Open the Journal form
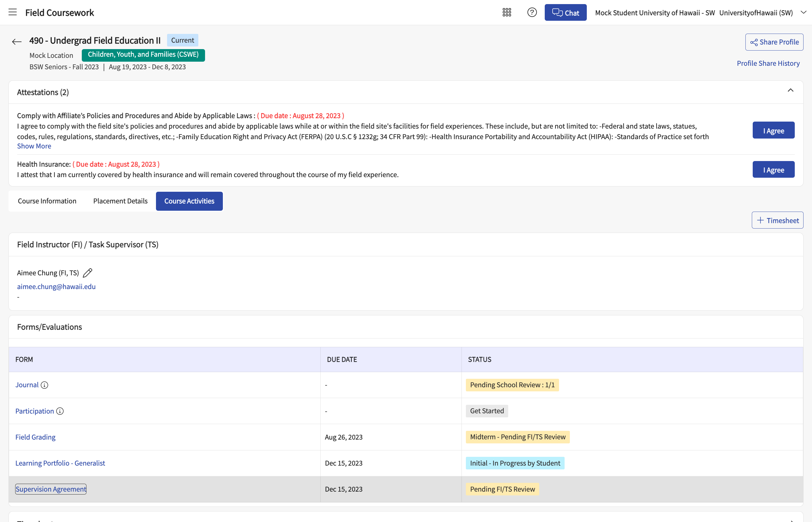The height and width of the screenshot is (522, 812). [27, 385]
